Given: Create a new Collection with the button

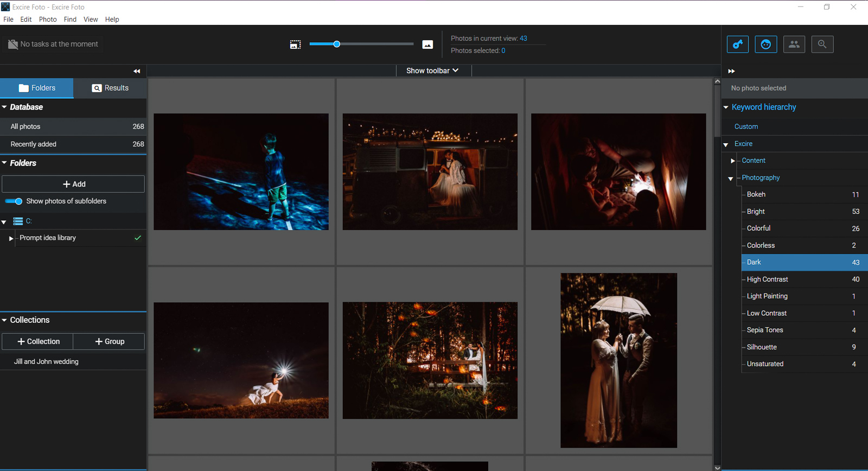Looking at the screenshot, I should click(38, 341).
